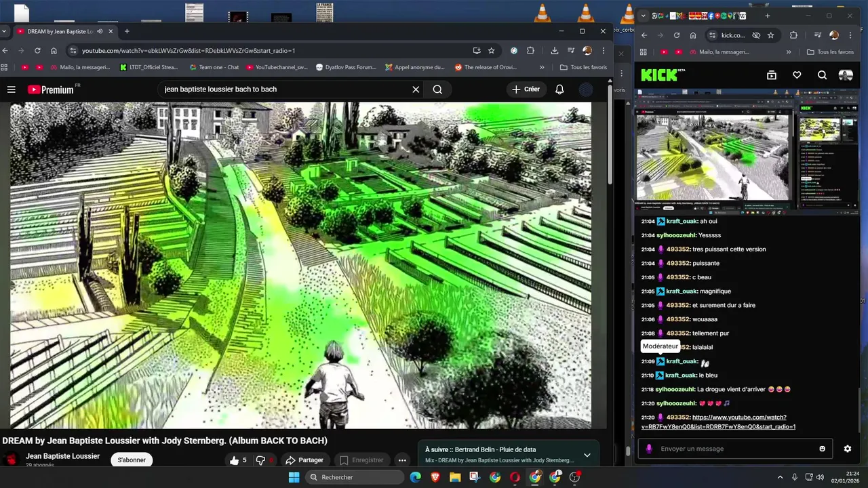Reload the YouTube page
868x488 pixels.
click(37, 50)
